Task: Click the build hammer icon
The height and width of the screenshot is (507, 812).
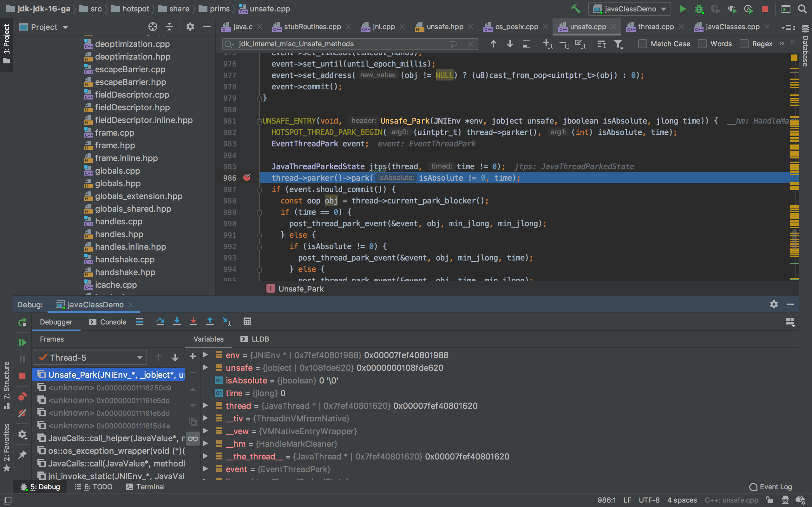Action: [575, 9]
